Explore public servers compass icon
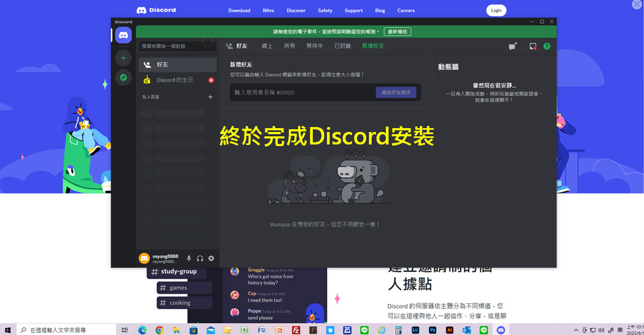This screenshot has height=335, width=644. (x=123, y=78)
